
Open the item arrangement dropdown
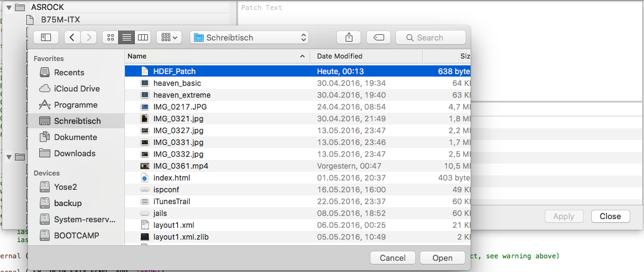[x=168, y=37]
